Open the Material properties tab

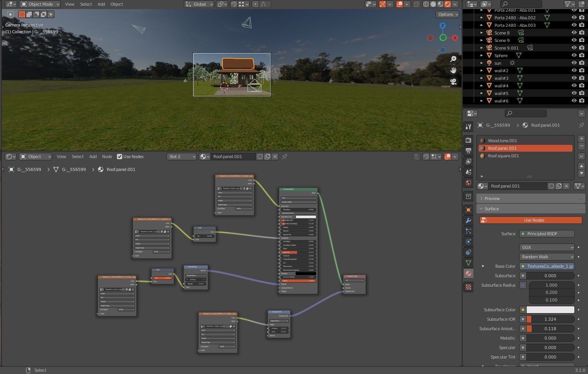pyautogui.click(x=468, y=273)
